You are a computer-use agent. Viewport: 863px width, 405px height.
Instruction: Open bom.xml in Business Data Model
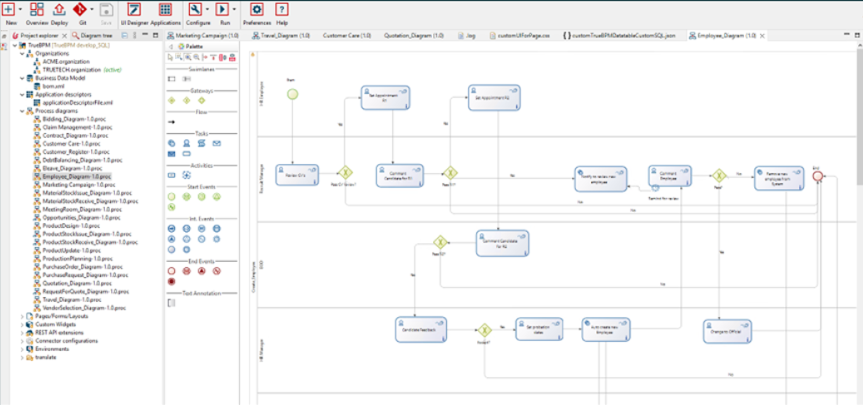pos(54,86)
